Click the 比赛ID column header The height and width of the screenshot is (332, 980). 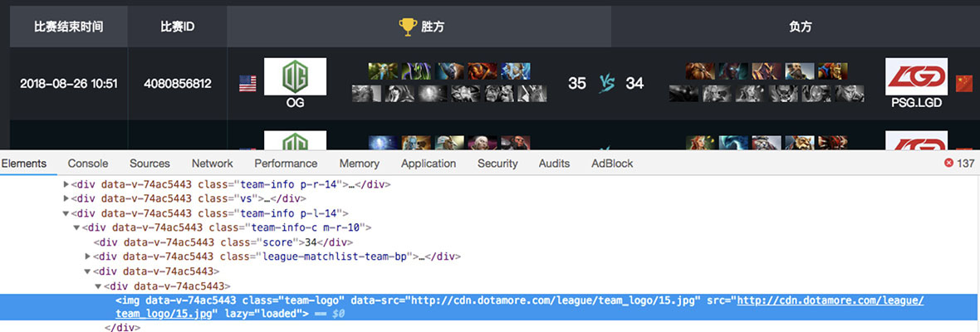178,27
